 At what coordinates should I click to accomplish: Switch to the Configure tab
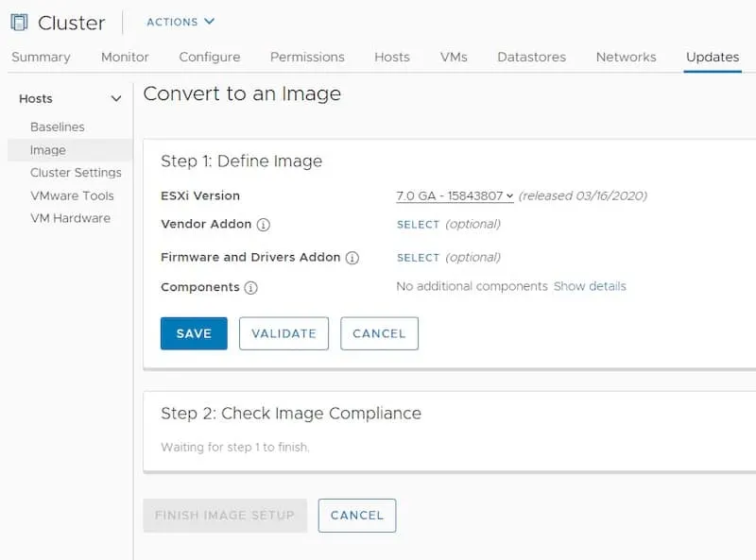(x=209, y=57)
